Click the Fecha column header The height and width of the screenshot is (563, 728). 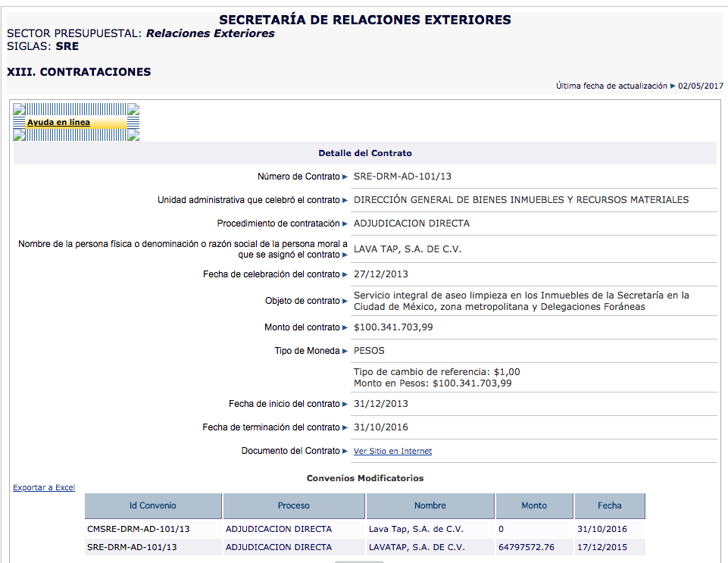(x=609, y=505)
